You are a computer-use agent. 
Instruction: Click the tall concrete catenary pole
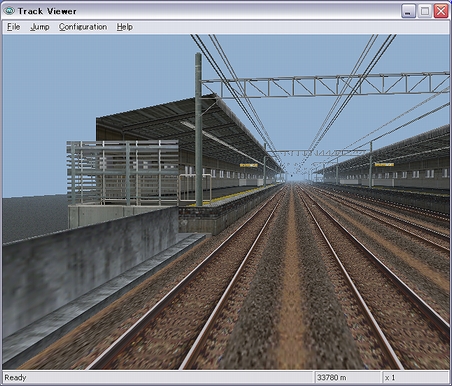198,129
